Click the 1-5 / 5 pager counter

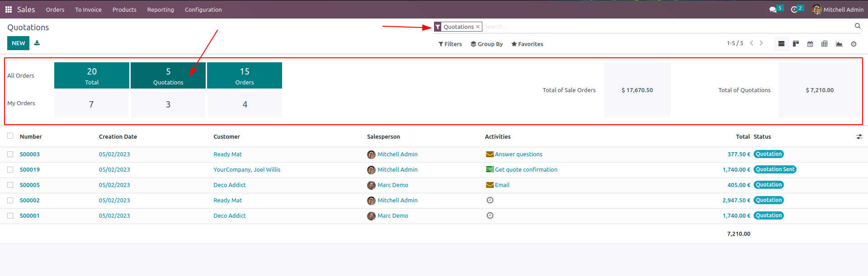(735, 43)
